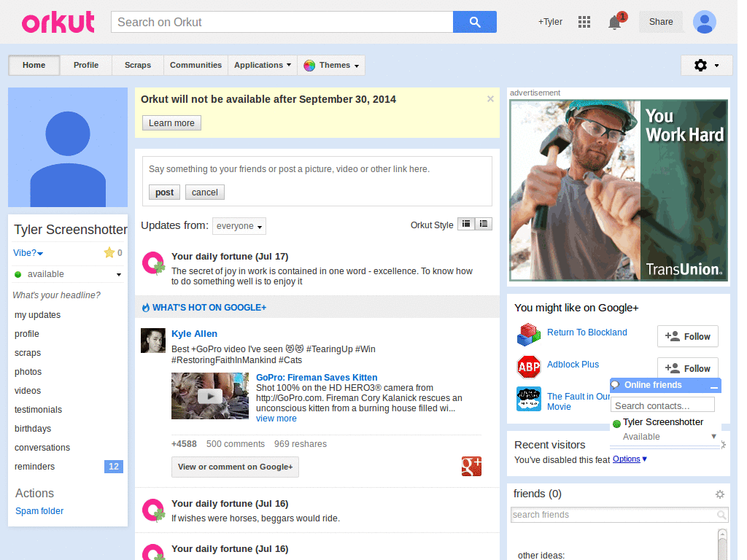Close the Orkut shutdown notice

pyautogui.click(x=490, y=99)
